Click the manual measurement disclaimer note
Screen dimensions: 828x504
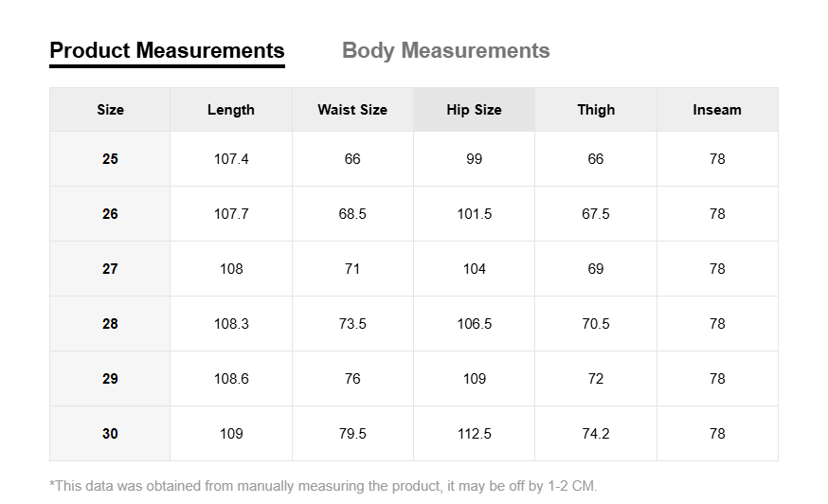coord(323,486)
